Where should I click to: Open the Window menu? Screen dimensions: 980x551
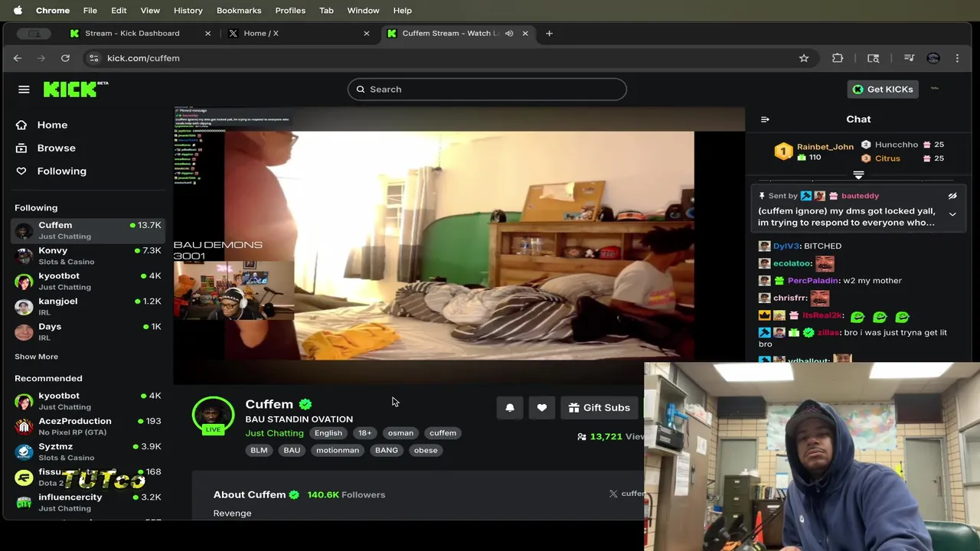pos(363,10)
